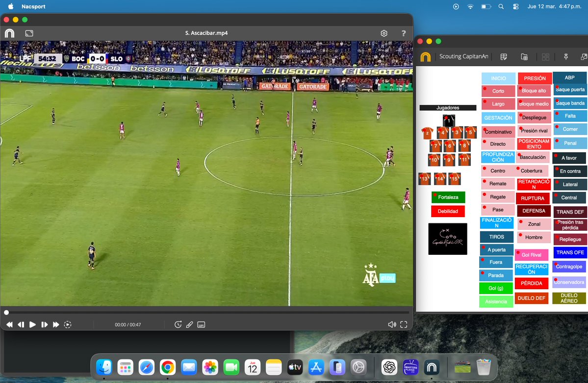Select goalkeeper jersey number 1
Viewport: 588px width, 383px height.
[449, 120]
